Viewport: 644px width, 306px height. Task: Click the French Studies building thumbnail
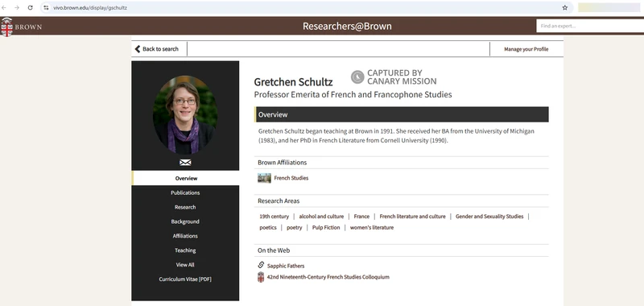pyautogui.click(x=264, y=178)
